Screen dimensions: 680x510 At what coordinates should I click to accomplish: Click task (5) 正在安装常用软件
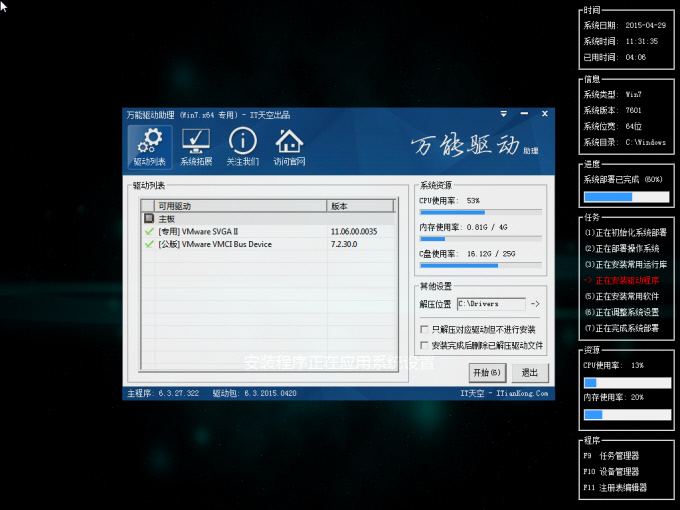pyautogui.click(x=621, y=297)
